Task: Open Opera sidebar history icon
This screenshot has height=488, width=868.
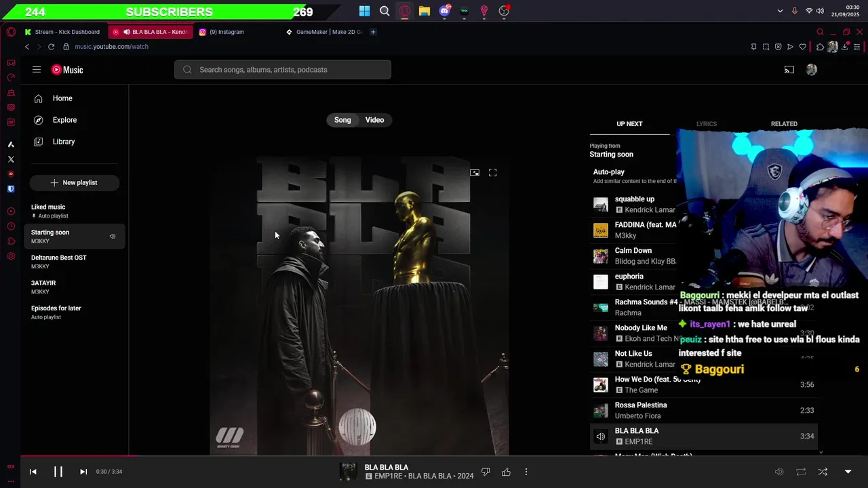Action: click(x=11, y=226)
